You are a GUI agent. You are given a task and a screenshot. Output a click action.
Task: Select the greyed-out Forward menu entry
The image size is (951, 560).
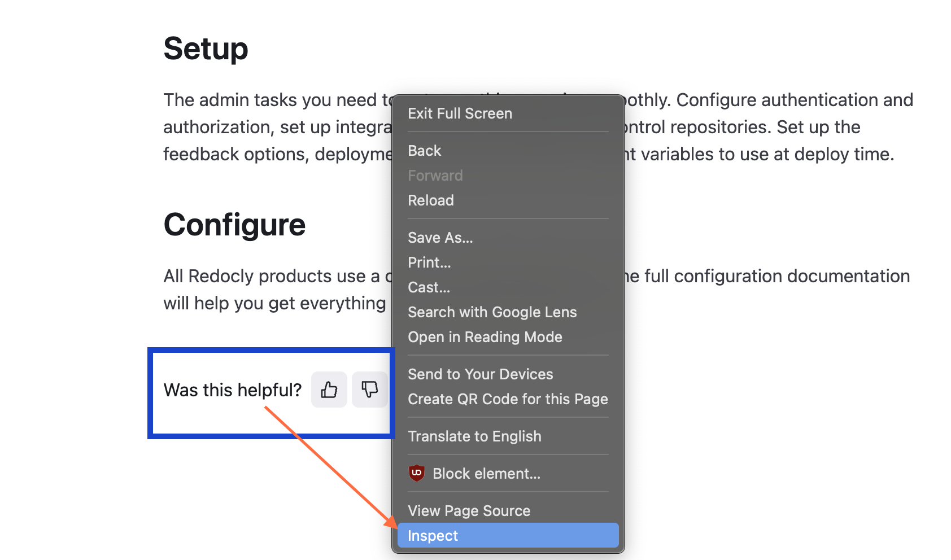click(x=508, y=176)
